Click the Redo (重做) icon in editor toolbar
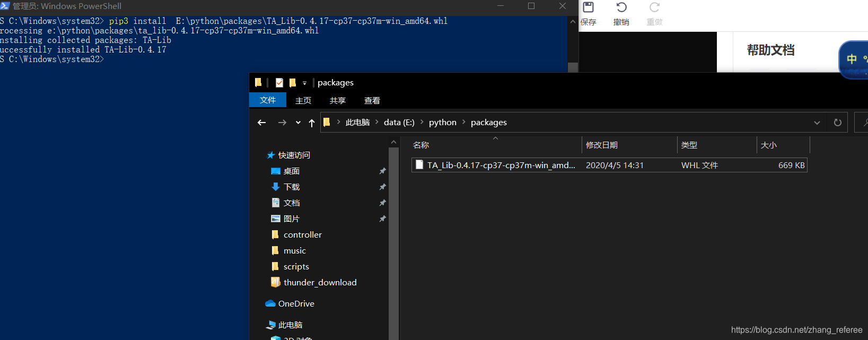868x340 pixels. [655, 7]
